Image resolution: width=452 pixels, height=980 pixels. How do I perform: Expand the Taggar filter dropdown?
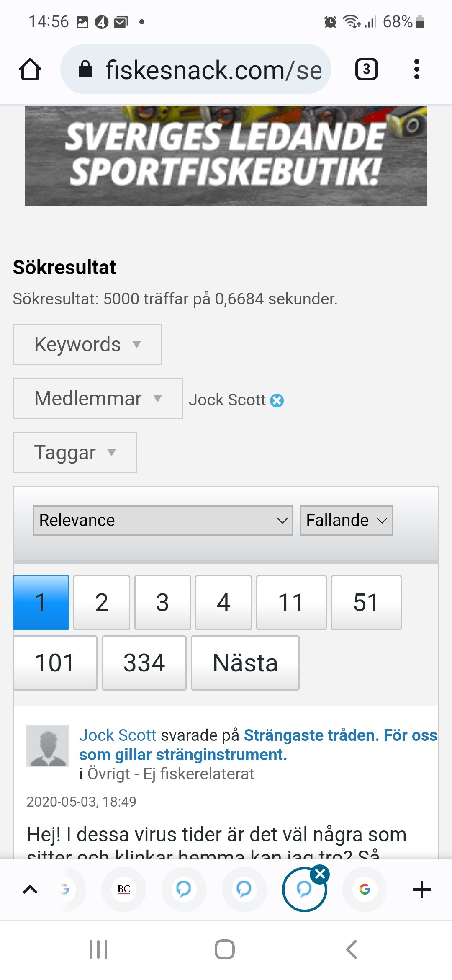coord(75,453)
